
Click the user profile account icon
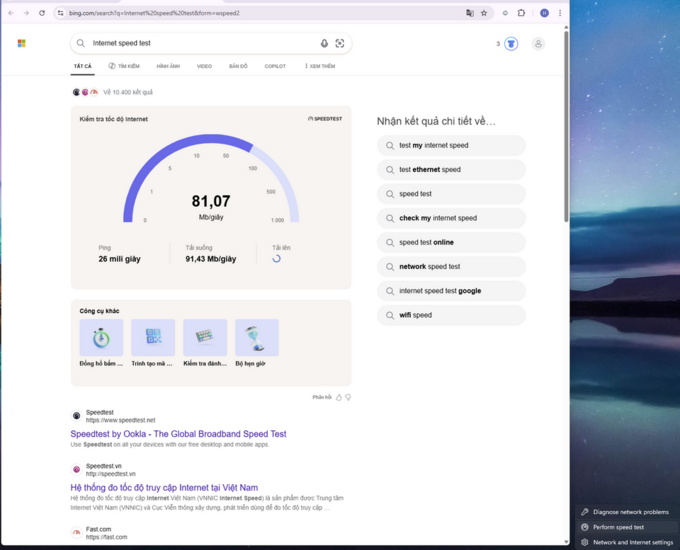[538, 44]
